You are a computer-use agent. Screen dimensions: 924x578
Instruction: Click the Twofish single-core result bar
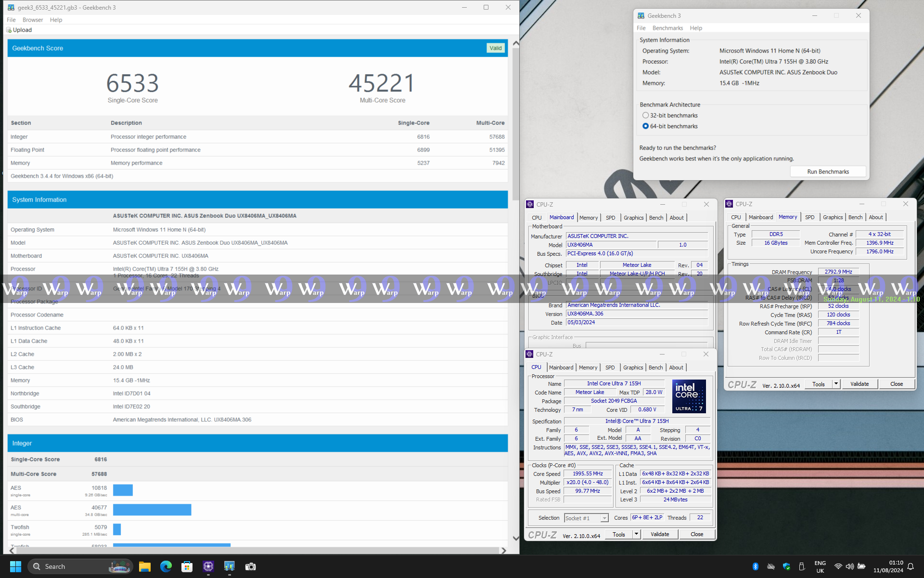[x=117, y=529]
